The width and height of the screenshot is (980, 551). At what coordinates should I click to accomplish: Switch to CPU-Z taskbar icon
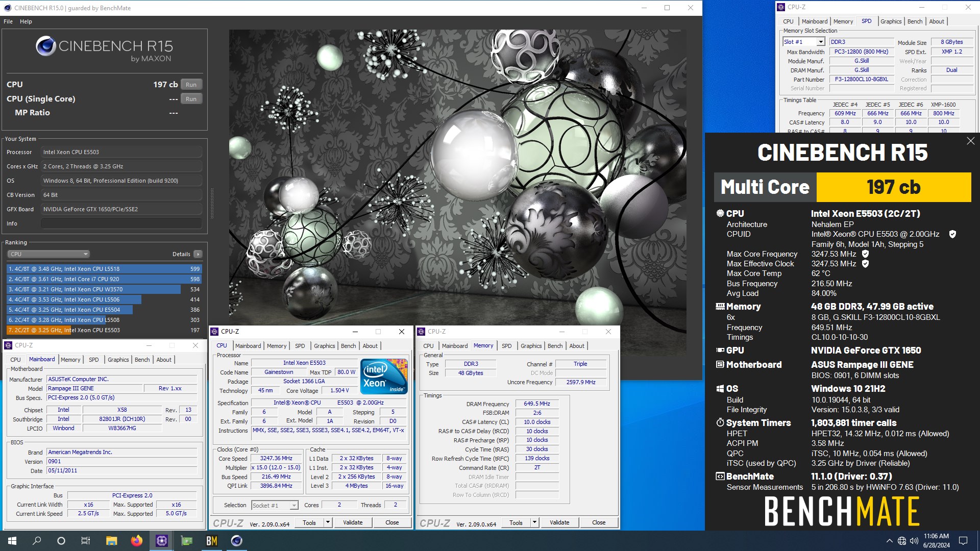pyautogui.click(x=162, y=541)
